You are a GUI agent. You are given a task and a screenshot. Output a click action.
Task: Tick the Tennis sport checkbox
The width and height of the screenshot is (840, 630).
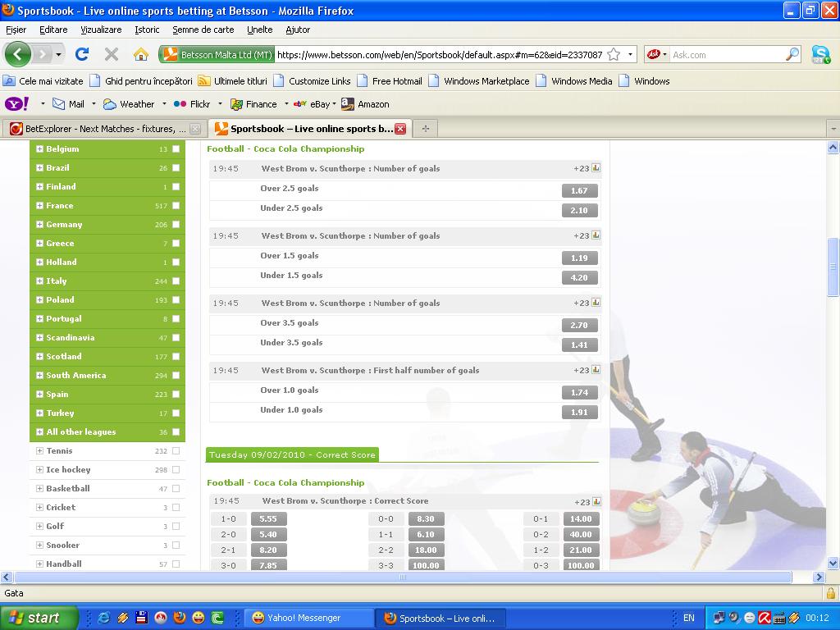pos(176,451)
